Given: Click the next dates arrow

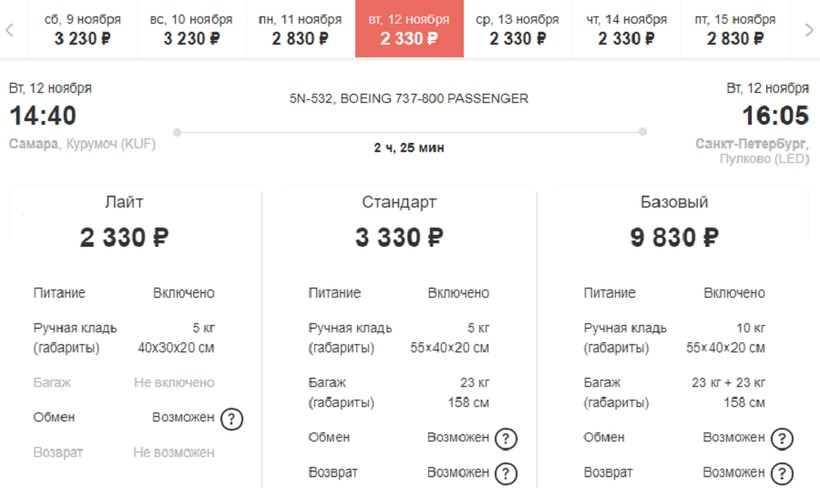Looking at the screenshot, I should pyautogui.click(x=808, y=30).
